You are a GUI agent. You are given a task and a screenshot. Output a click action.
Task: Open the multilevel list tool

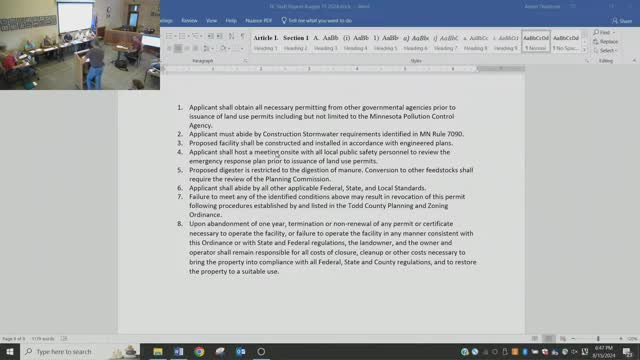[x=196, y=36]
